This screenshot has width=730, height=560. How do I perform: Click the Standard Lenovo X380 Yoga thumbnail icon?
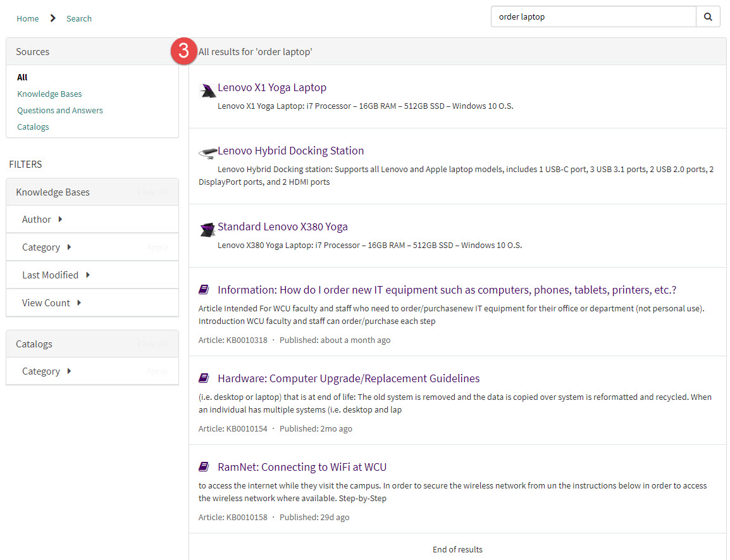pyautogui.click(x=207, y=229)
